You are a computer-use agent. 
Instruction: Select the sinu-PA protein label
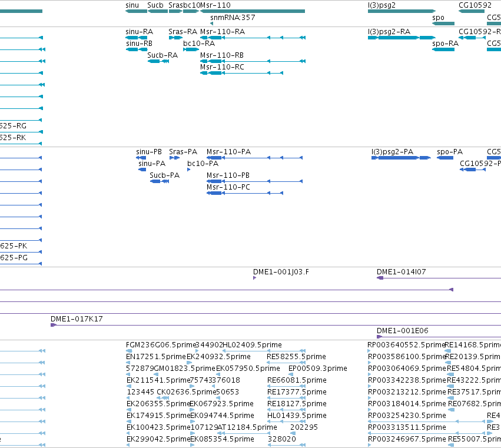152,164
